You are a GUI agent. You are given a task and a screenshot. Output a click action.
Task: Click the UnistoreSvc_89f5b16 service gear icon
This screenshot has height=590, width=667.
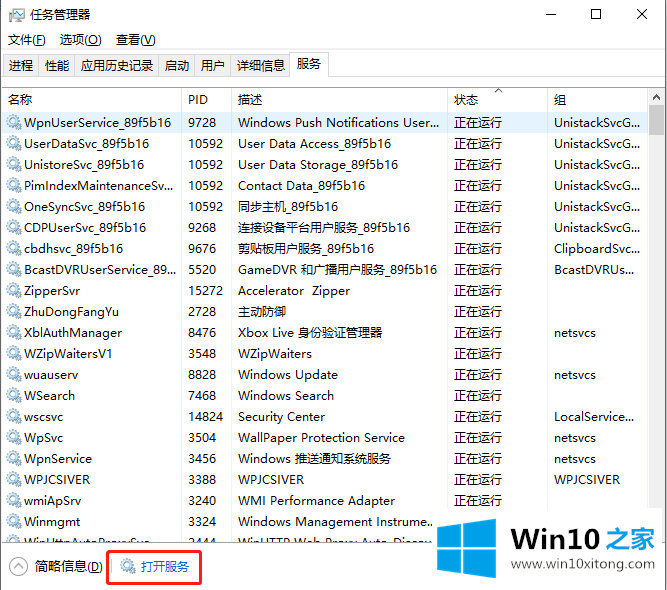(x=14, y=164)
